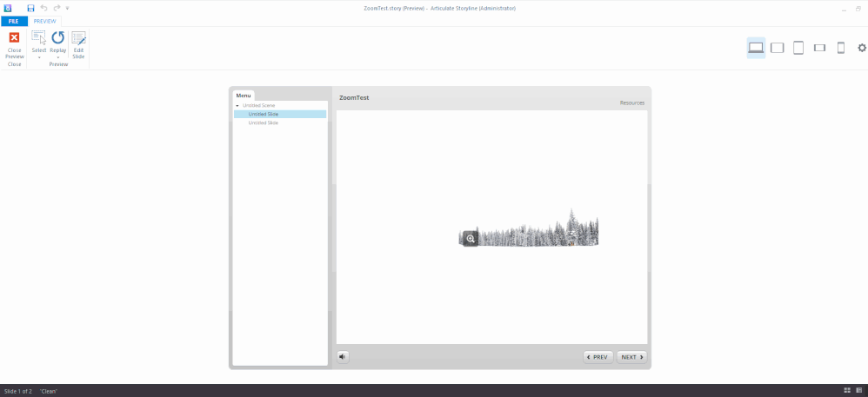868x397 pixels.
Task: Select the PREVIEW ribbon tab
Action: click(45, 21)
